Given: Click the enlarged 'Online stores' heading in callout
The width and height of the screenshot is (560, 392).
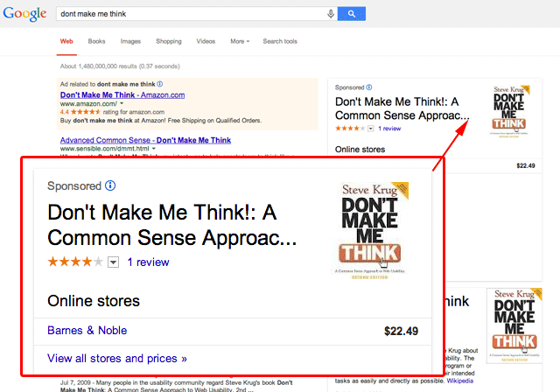Looking at the screenshot, I should click(x=94, y=301).
